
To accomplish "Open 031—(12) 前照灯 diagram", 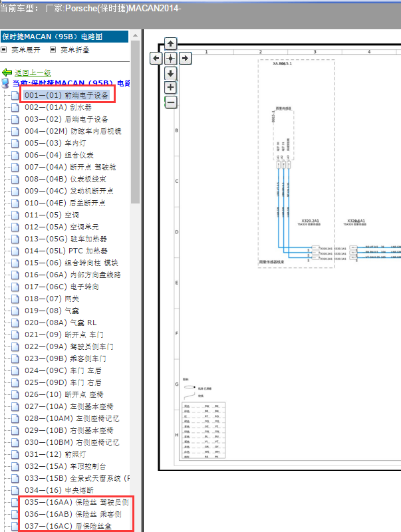I will click(55, 454).
